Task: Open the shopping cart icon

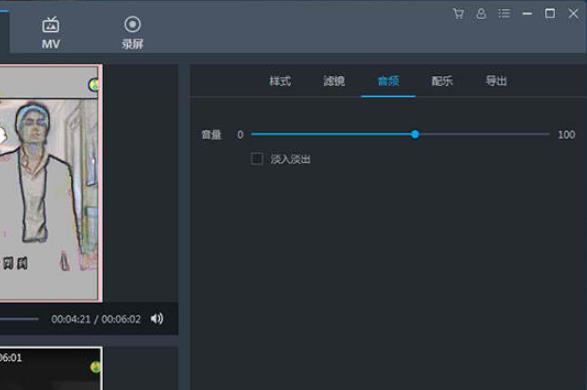Action: [458, 14]
